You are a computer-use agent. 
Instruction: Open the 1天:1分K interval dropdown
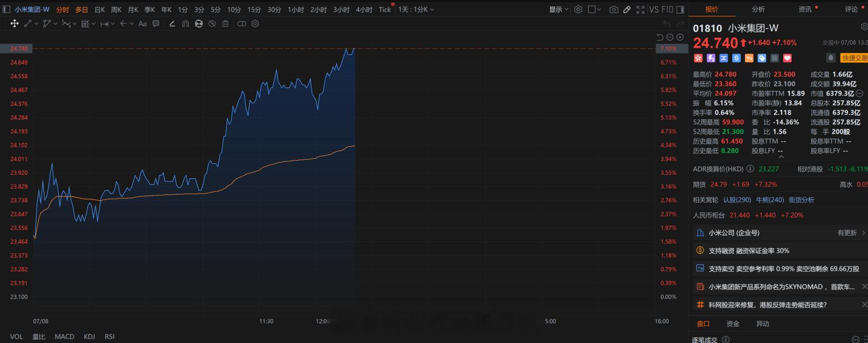click(416, 10)
